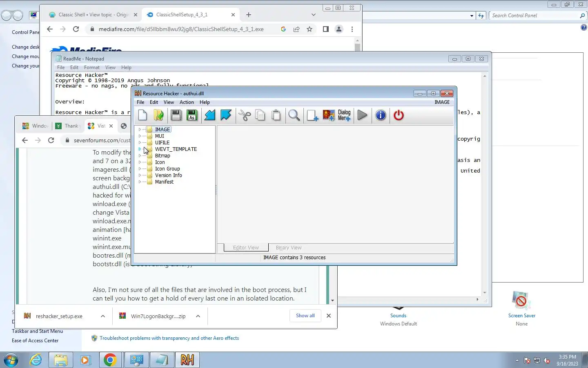Select the Classic Shell View topic tab
This screenshot has height=368, width=588.
coord(93,15)
